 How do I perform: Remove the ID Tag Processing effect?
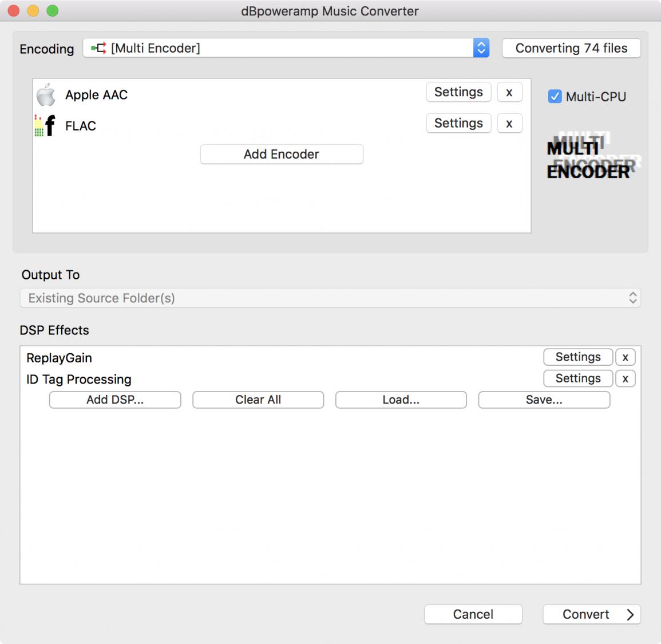pyautogui.click(x=625, y=378)
